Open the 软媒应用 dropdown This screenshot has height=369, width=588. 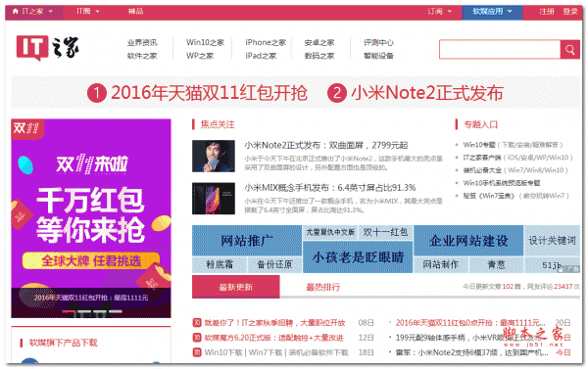tap(492, 12)
